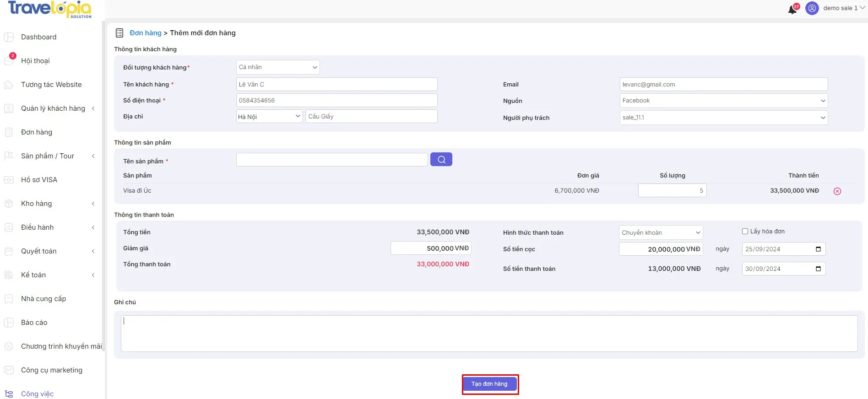Click the Đơn hàng breadcrumb link
The width and height of the screenshot is (868, 399).
(x=146, y=33)
